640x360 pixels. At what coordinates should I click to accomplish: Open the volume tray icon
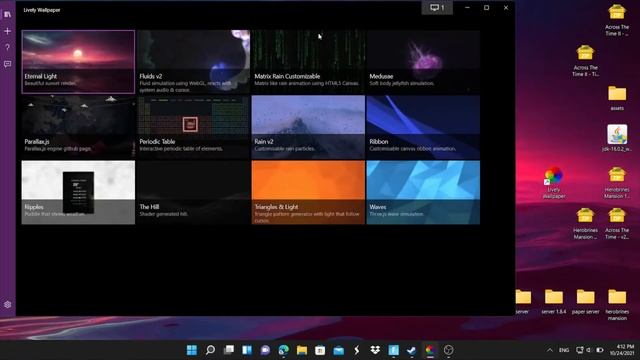(x=589, y=350)
